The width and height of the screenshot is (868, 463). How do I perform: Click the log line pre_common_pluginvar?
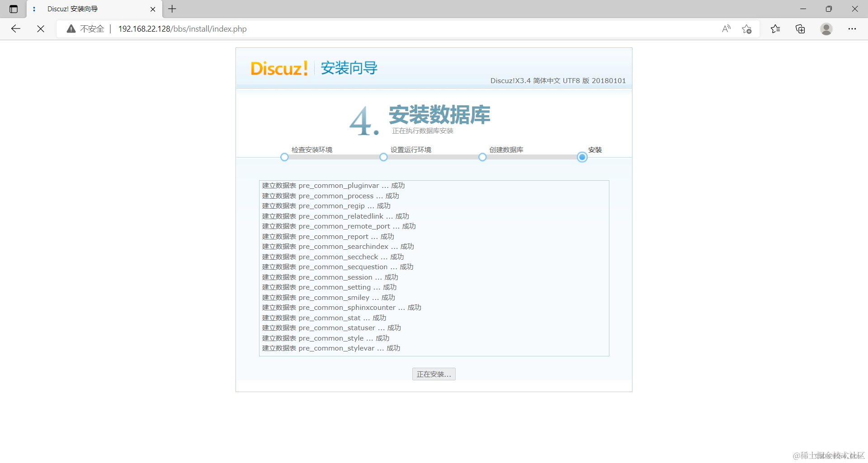334,186
